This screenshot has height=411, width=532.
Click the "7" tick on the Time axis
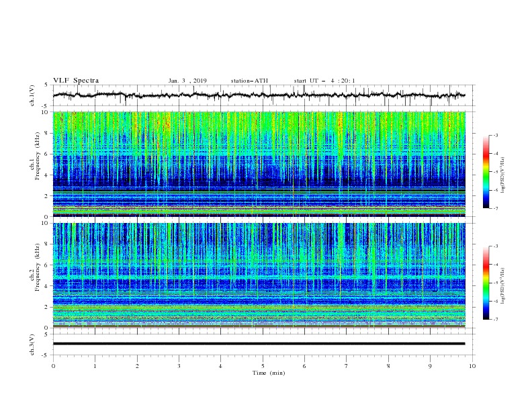click(347, 366)
